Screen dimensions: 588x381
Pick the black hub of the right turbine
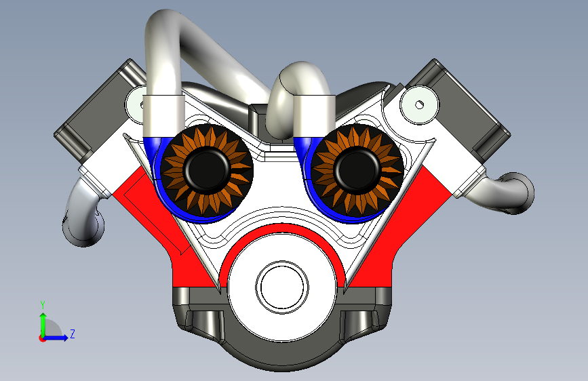357,170
